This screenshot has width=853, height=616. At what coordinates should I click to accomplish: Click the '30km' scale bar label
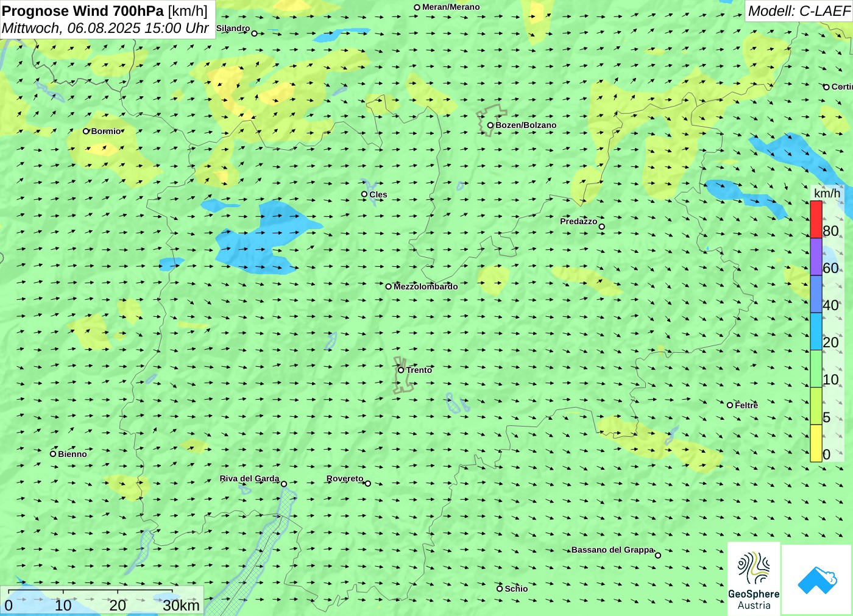click(x=181, y=605)
